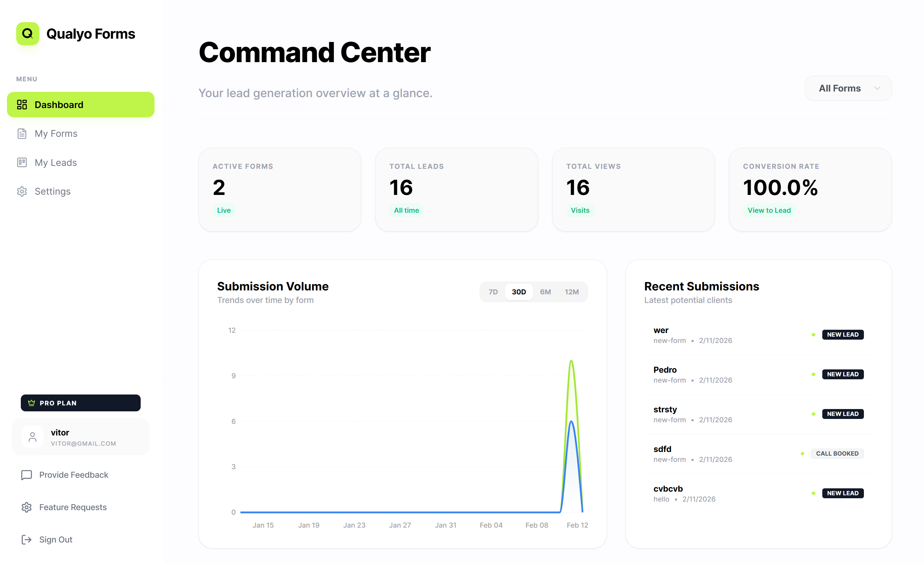924x563 pixels.
Task: Click the Qualyo Forms logo icon
Action: (27, 34)
